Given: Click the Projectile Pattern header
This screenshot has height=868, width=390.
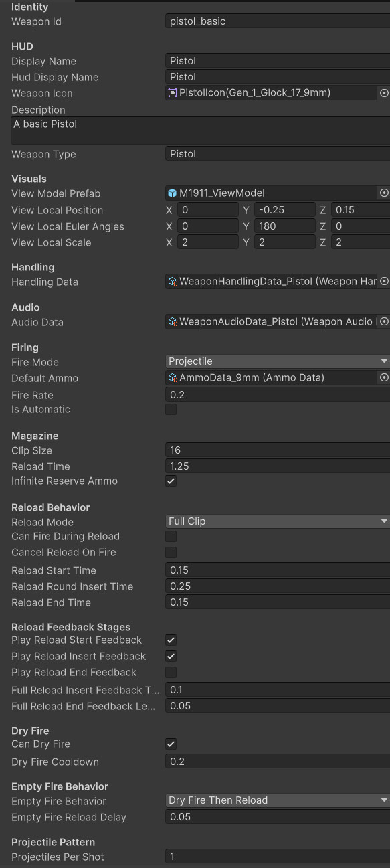Looking at the screenshot, I should click(x=53, y=842).
